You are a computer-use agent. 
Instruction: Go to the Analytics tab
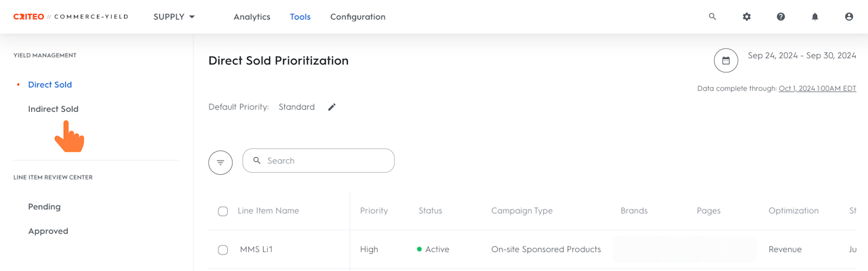tap(252, 17)
